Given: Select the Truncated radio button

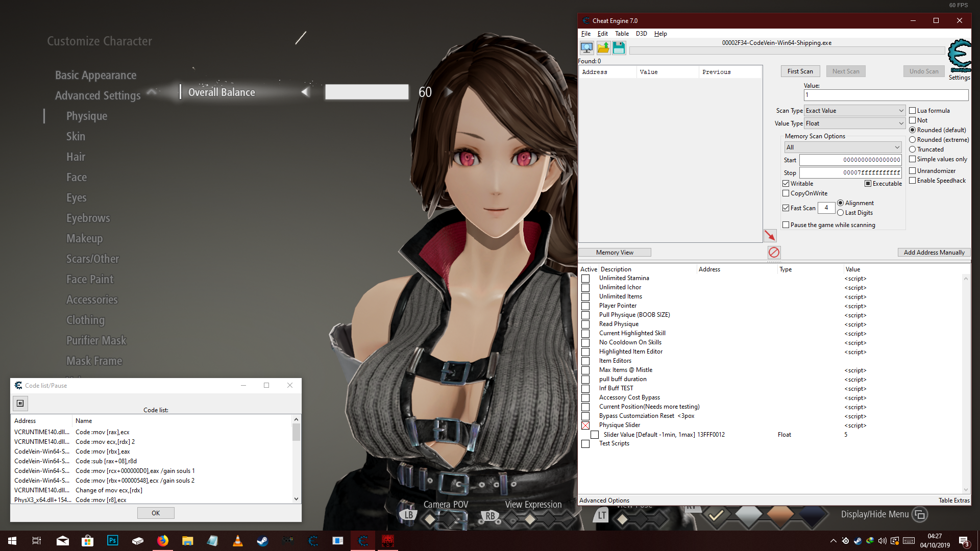Looking at the screenshot, I should pos(912,149).
